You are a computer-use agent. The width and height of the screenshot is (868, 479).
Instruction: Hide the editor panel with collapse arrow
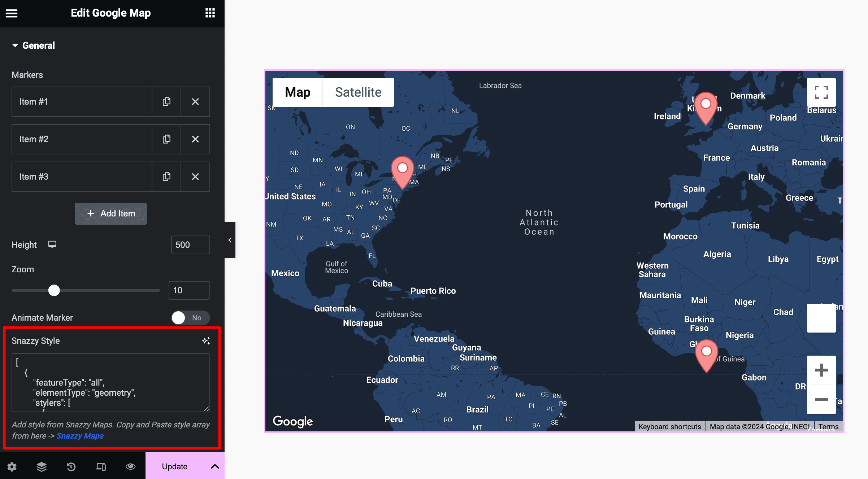coord(230,240)
